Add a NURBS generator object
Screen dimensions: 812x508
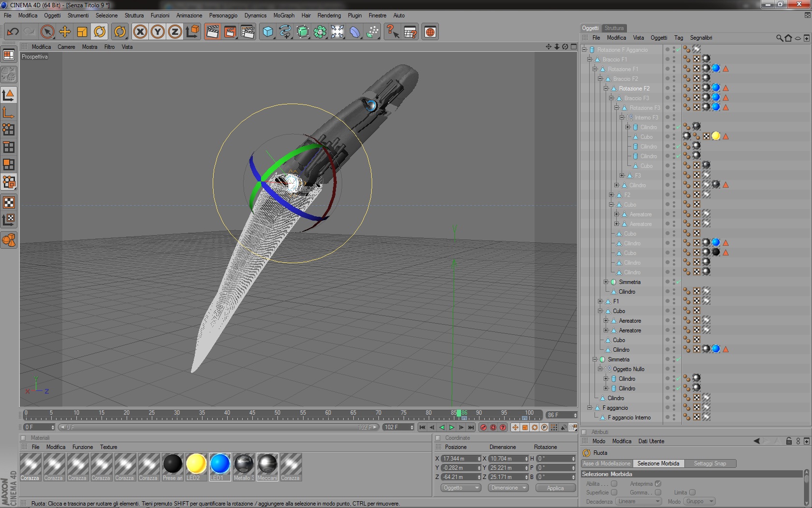303,32
